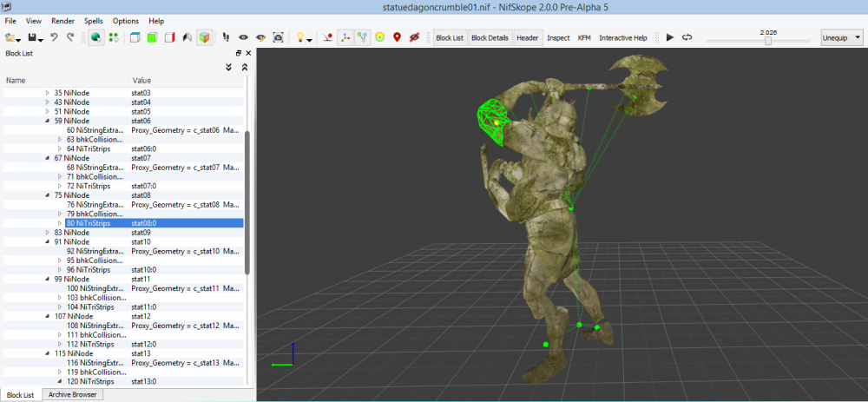
Task: Click the KFM toolbar button
Action: point(584,37)
